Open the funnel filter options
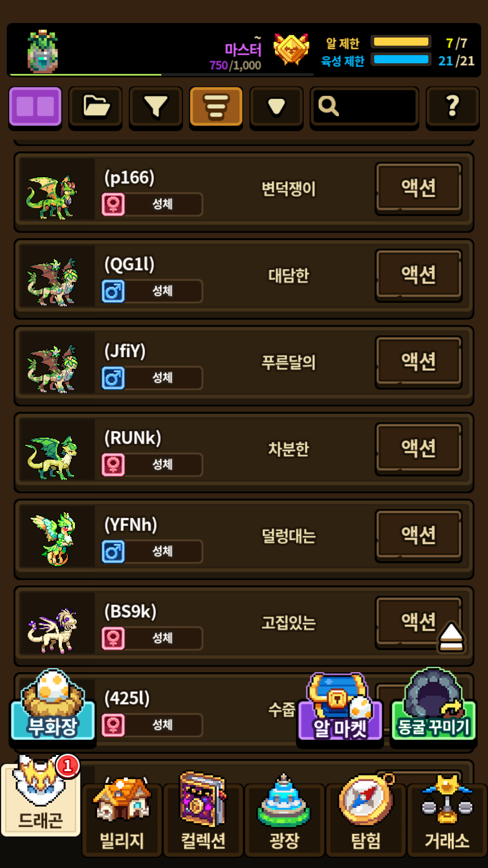 click(x=156, y=107)
